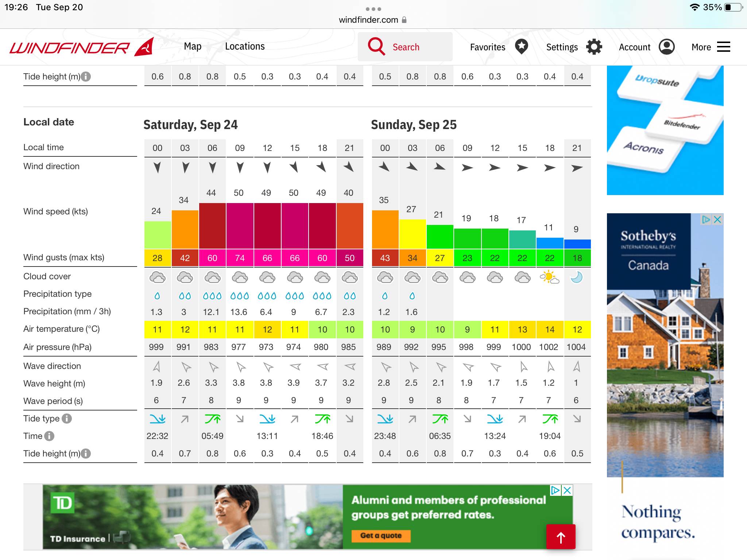Select Saturday 09h wind gust 74 cell
Screen dimensions: 747x560
click(x=240, y=258)
